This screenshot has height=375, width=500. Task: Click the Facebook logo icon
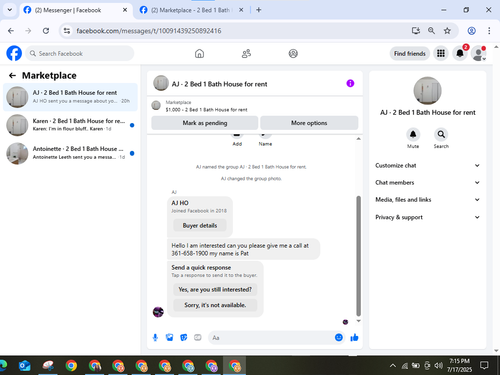click(x=14, y=53)
